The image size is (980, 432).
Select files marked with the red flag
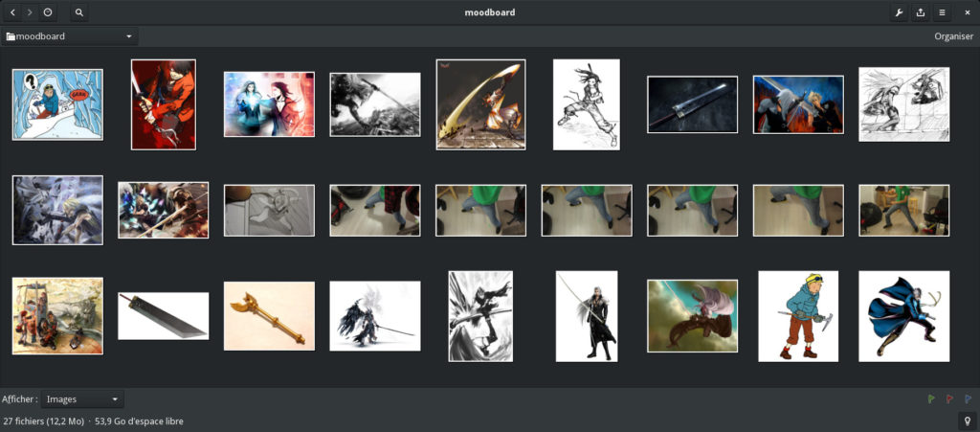[949, 398]
